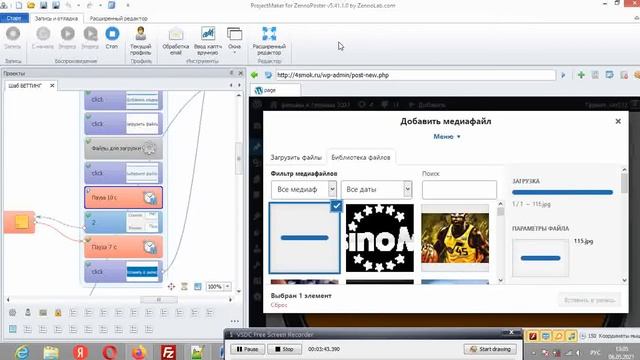Select the Пауза 7 с action block
Image resolution: width=640 pixels, height=360 pixels.
click(123, 247)
